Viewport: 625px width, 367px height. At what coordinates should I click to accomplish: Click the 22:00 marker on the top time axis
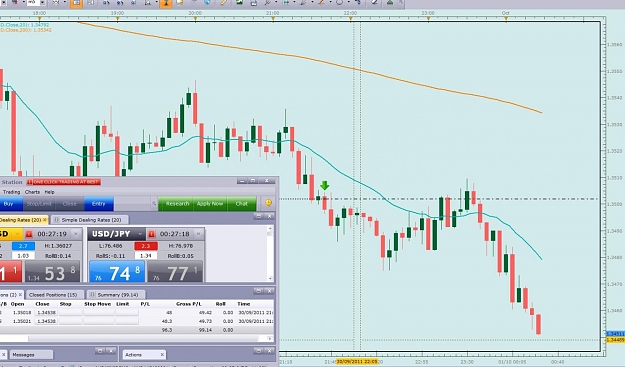click(350, 14)
